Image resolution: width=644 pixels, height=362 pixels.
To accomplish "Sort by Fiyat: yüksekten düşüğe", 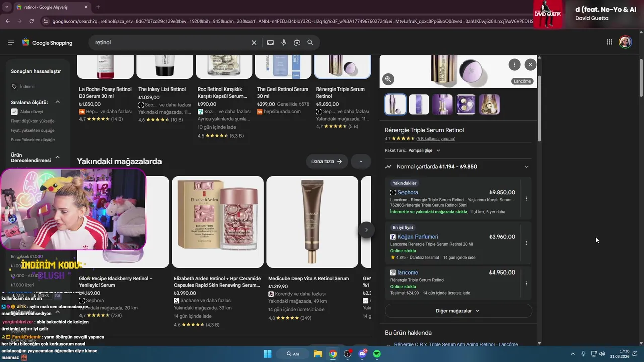I will click(x=33, y=130).
